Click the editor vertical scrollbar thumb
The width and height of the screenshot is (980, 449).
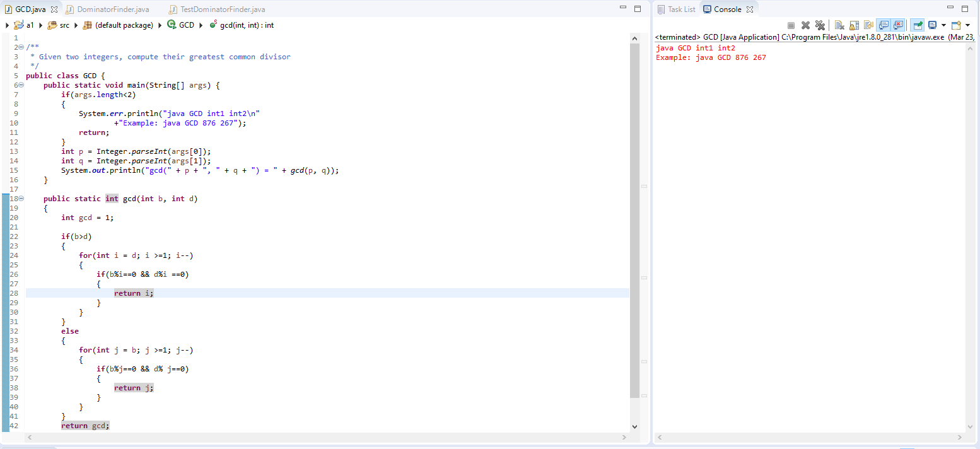(x=634, y=221)
